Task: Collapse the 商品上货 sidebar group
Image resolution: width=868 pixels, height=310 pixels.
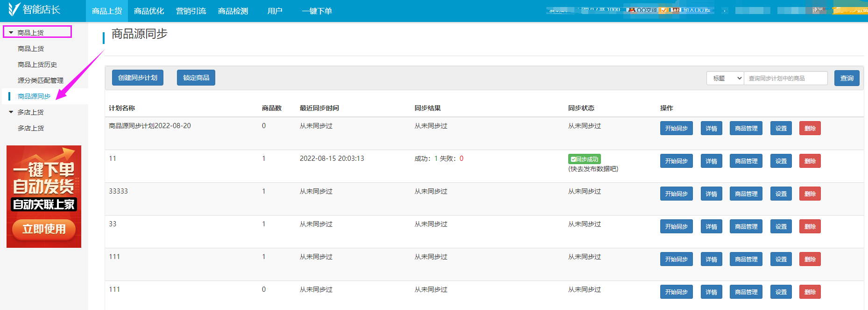Action: (11, 33)
